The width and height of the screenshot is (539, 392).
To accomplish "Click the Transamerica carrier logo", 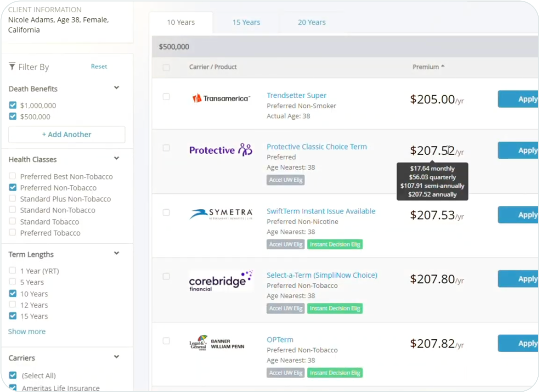I will (x=221, y=98).
